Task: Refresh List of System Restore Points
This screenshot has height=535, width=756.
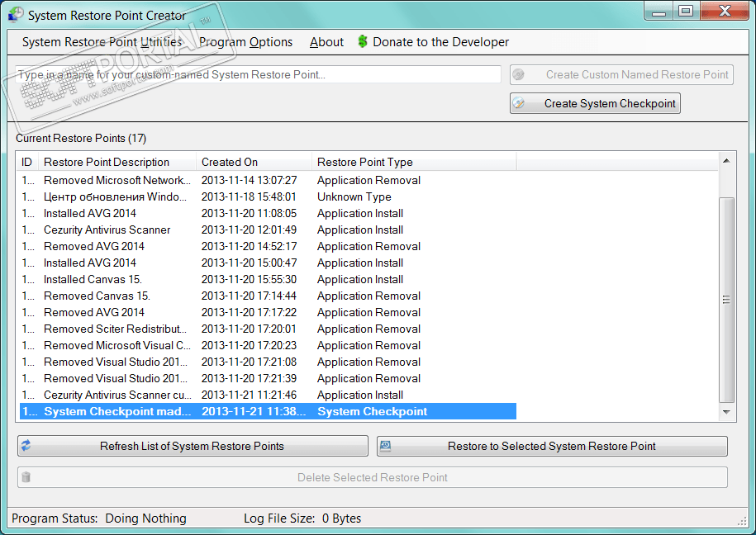Action: (x=193, y=446)
